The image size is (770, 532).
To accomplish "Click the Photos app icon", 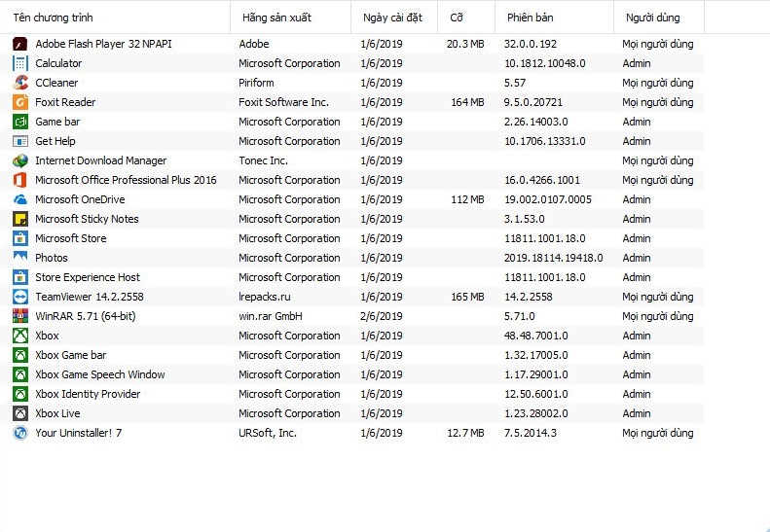I will [x=20, y=258].
